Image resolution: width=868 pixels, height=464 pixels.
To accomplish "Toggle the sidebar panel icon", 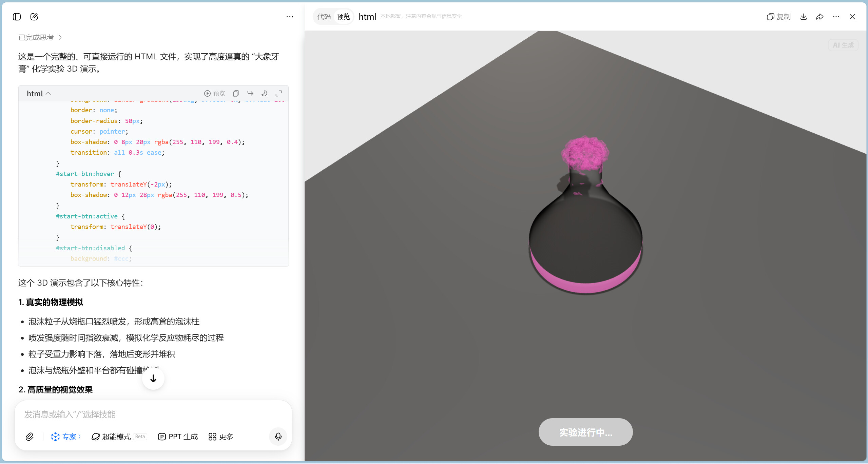I will (17, 17).
